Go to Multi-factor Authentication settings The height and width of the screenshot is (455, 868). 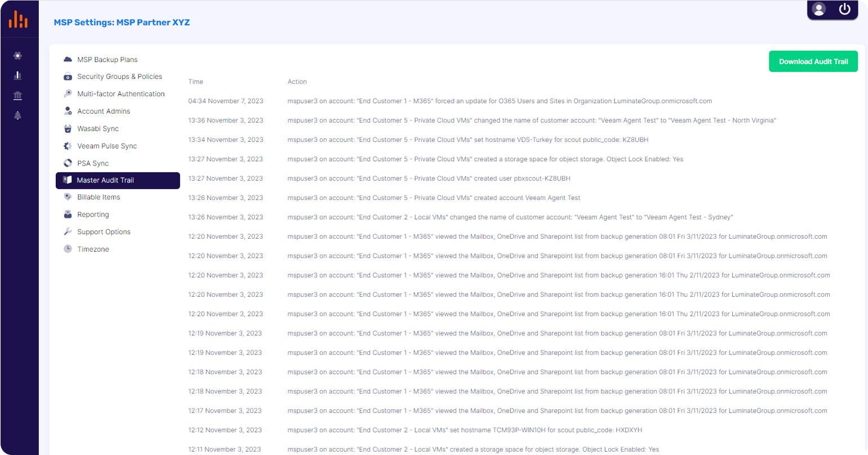(121, 94)
